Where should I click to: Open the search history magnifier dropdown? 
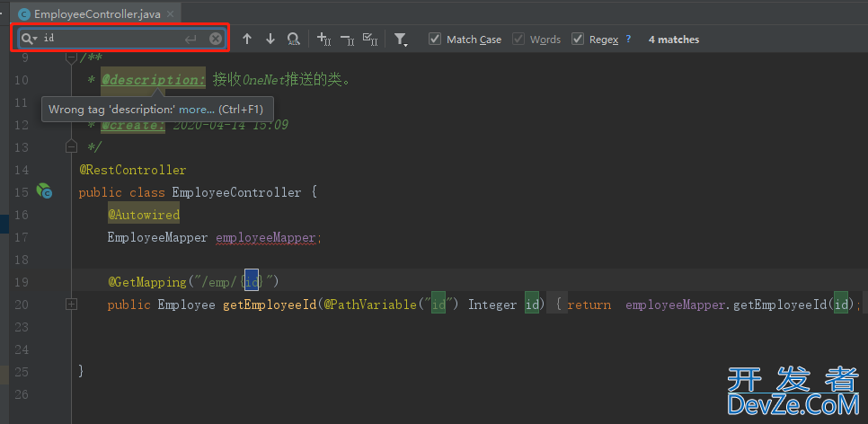30,39
